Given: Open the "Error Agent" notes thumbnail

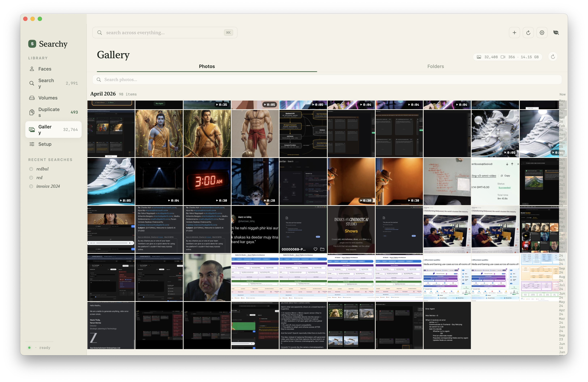Looking at the screenshot, I should click(447, 325).
